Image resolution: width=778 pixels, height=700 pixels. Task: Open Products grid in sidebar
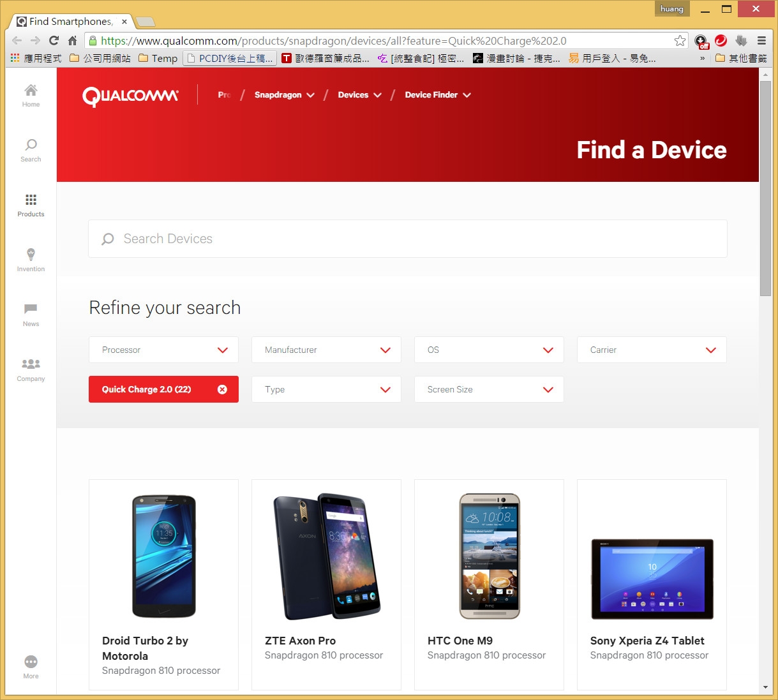pos(31,205)
